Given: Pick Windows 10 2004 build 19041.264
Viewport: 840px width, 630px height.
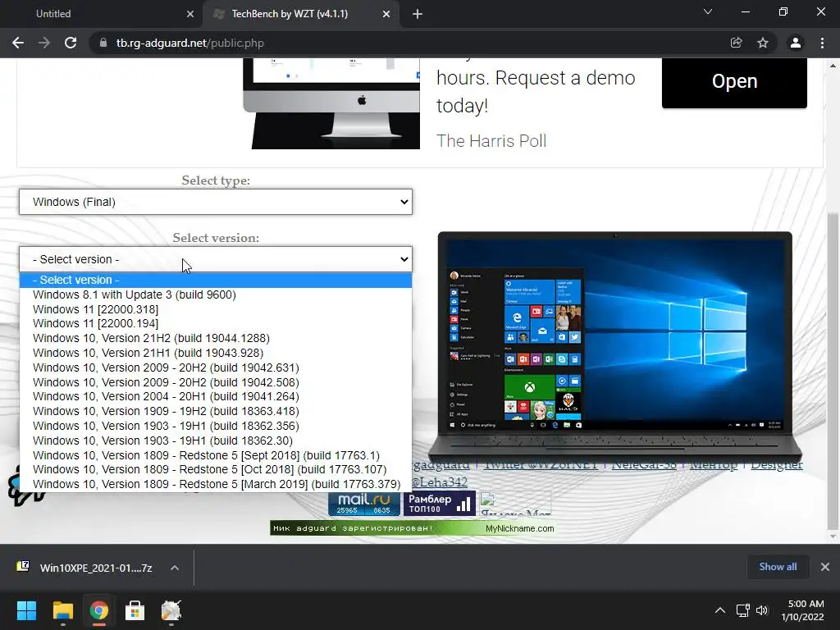Looking at the screenshot, I should [216, 396].
